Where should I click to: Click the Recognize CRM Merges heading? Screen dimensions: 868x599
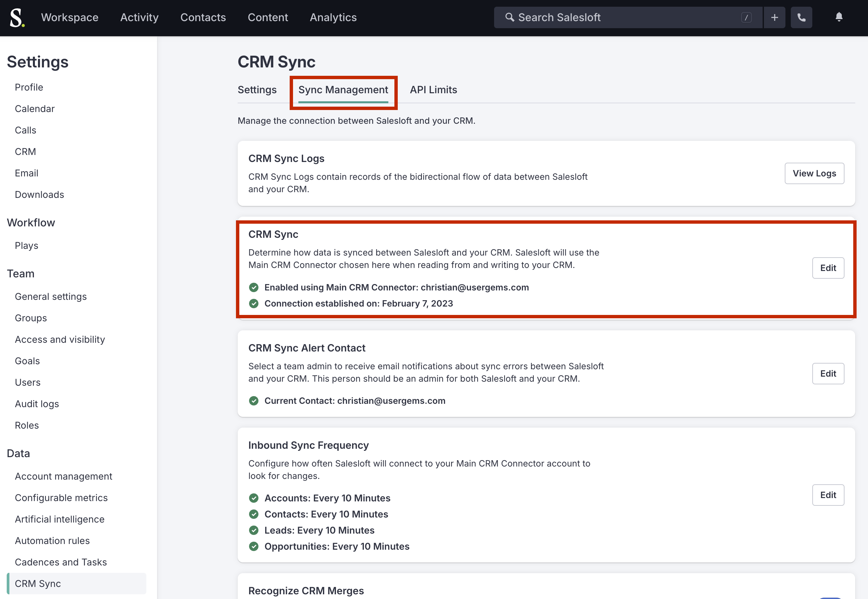[x=306, y=591]
